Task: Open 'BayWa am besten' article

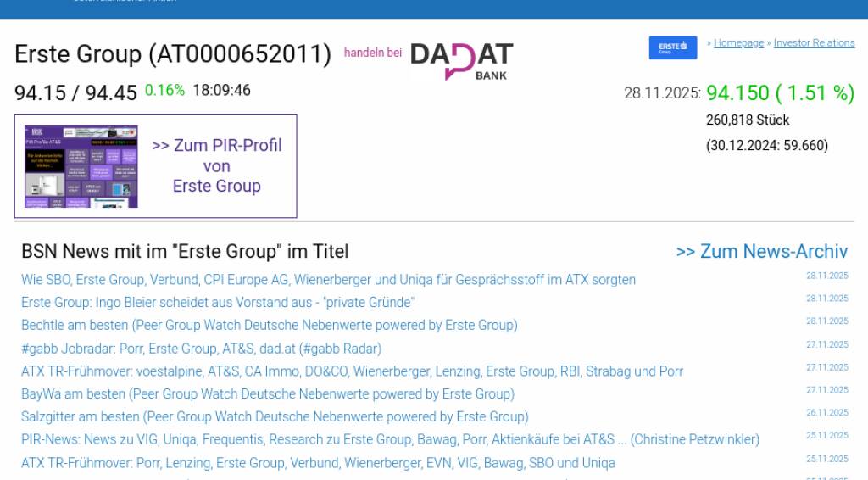Action: [267, 394]
